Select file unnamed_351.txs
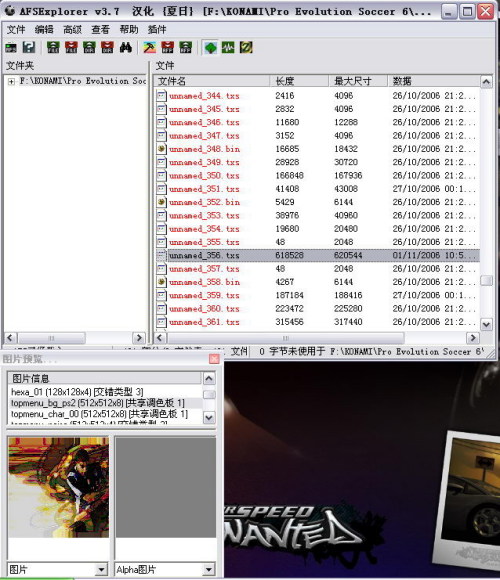Image resolution: width=500 pixels, height=580 pixels. [204, 189]
